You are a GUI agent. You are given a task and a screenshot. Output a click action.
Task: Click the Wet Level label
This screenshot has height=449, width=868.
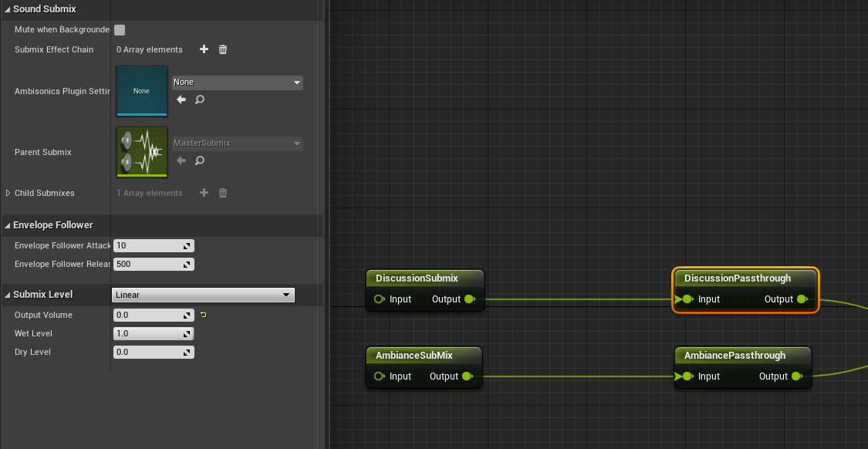[x=34, y=334]
